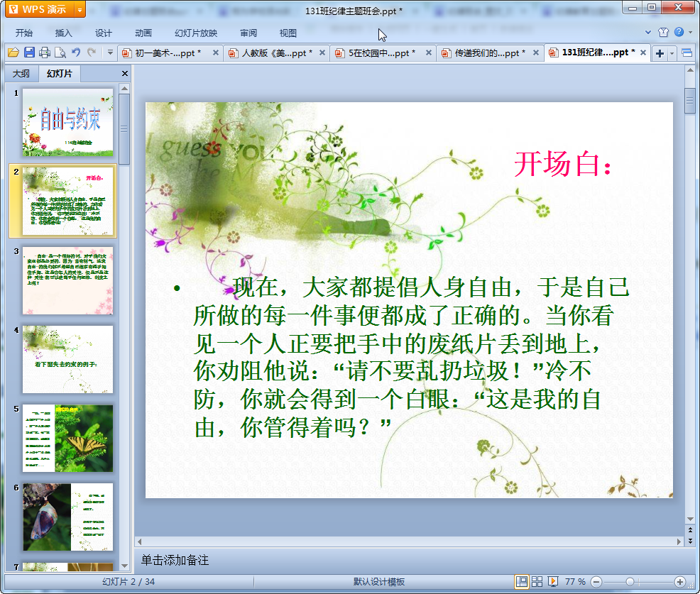Click the zoom slider handle
The width and height of the screenshot is (700, 594).
(630, 581)
